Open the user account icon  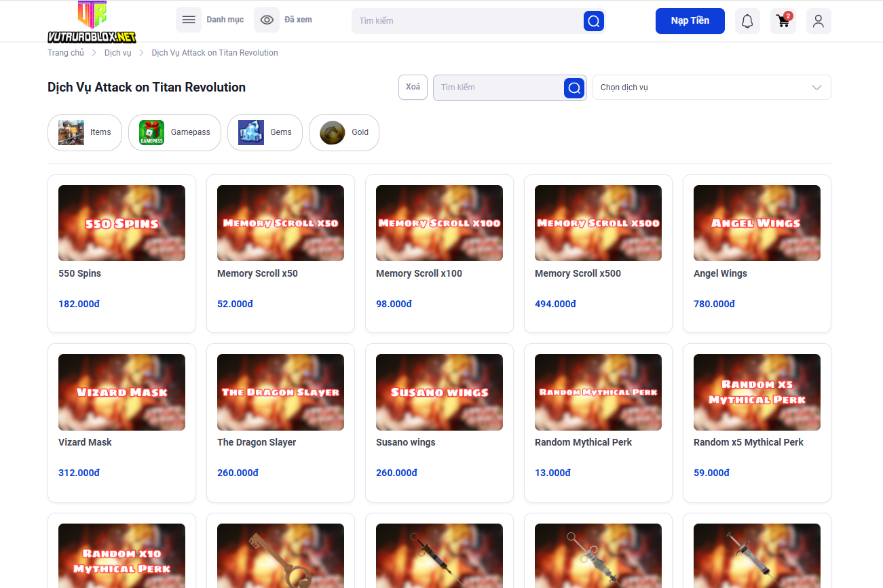tap(819, 21)
